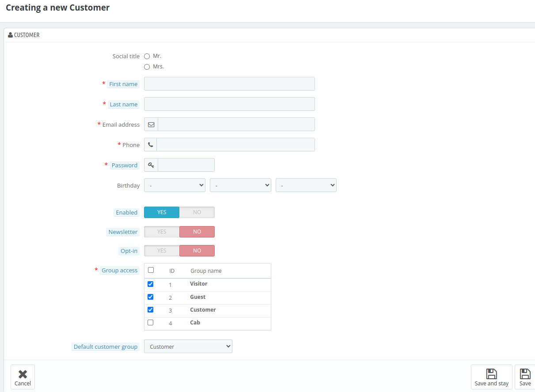Click the Save and stay disk icon

click(x=491, y=374)
